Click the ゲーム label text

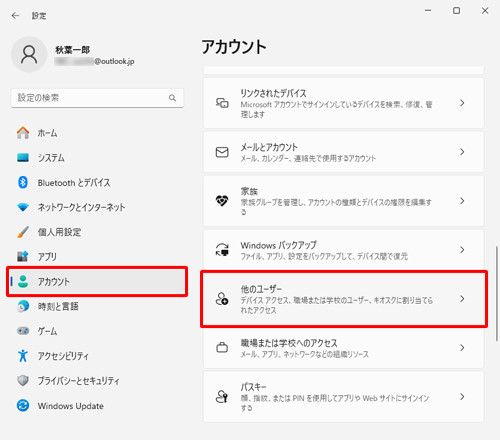tap(47, 331)
